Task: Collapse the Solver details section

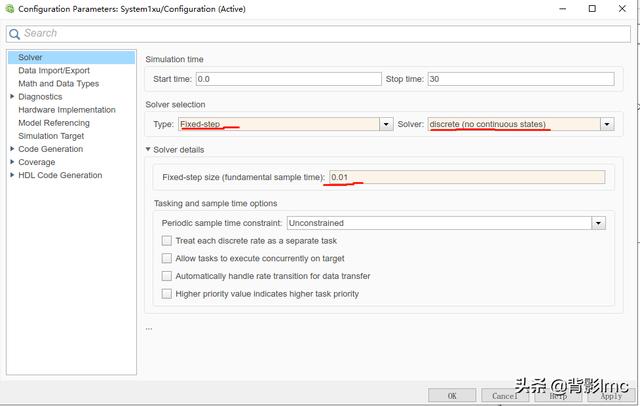Action: (148, 149)
